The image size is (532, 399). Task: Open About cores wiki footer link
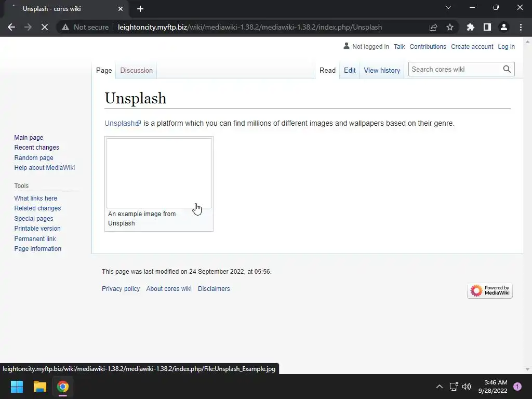(169, 289)
